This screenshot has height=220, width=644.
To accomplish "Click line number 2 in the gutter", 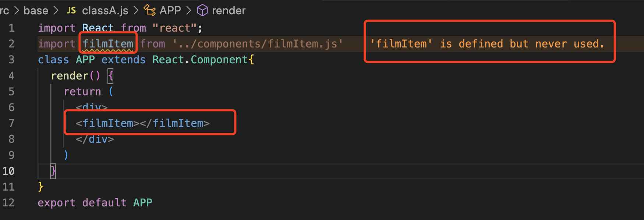I will [x=11, y=44].
